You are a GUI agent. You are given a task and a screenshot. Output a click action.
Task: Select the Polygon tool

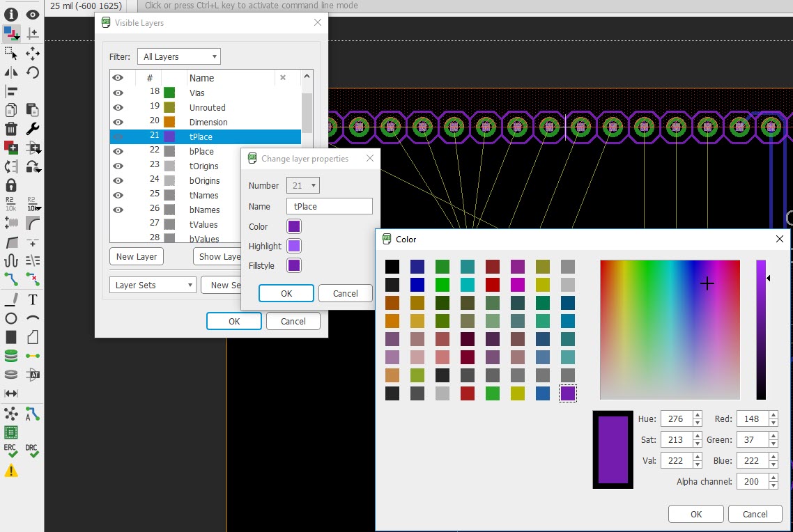tap(32, 337)
